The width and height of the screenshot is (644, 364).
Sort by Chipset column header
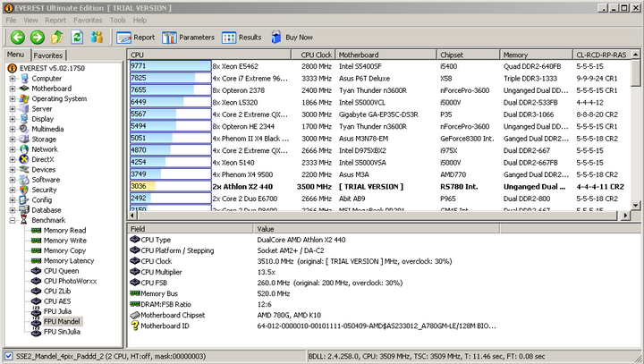point(468,55)
